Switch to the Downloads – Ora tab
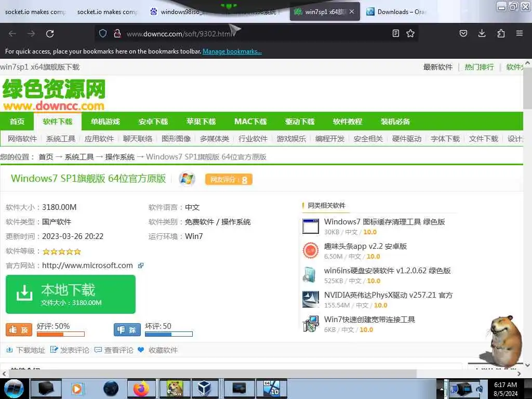The image size is (532, 399). pos(397,12)
